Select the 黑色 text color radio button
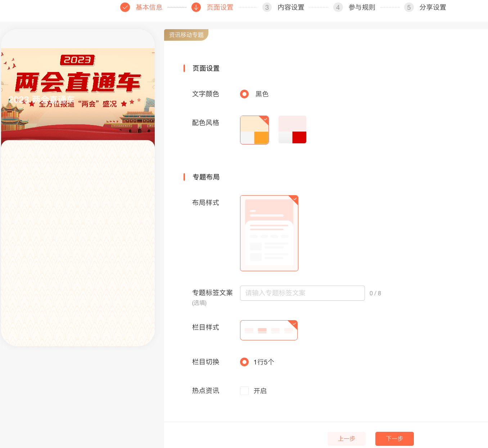The image size is (488, 448). coord(244,94)
